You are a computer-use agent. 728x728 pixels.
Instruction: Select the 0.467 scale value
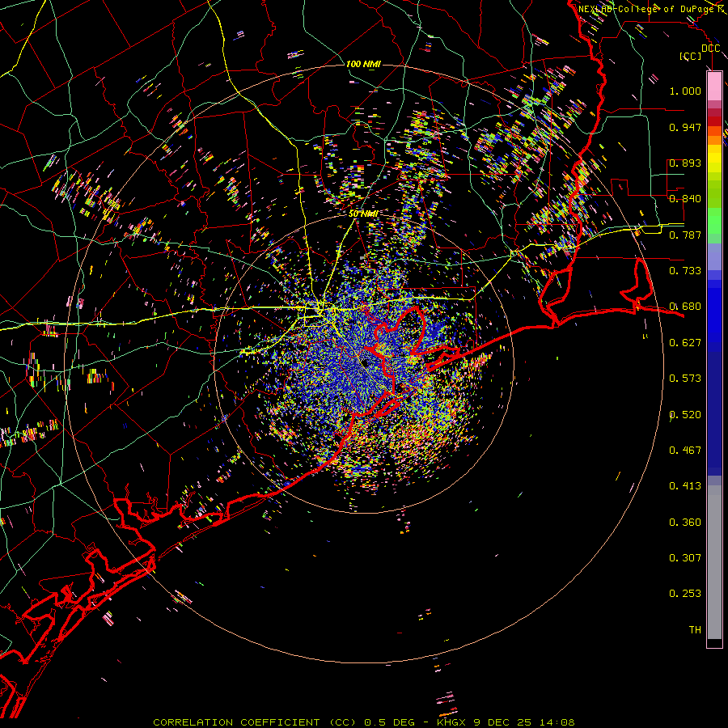coord(685,451)
